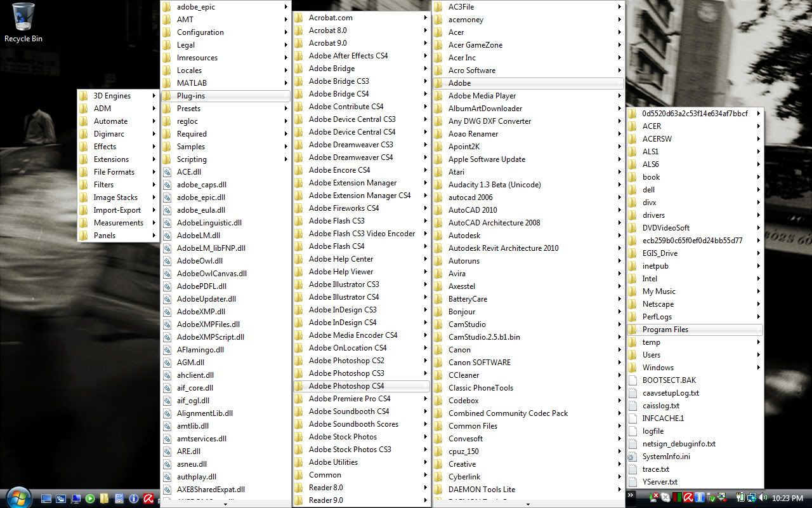This screenshot has height=508, width=812.
Task: Expand the arrow next to Presets
Action: tap(286, 109)
